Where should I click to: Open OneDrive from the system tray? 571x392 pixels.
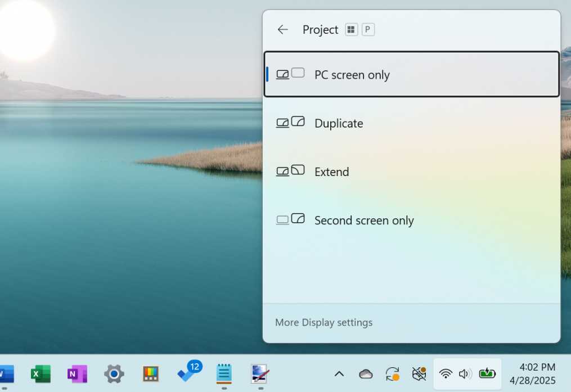[x=365, y=374]
